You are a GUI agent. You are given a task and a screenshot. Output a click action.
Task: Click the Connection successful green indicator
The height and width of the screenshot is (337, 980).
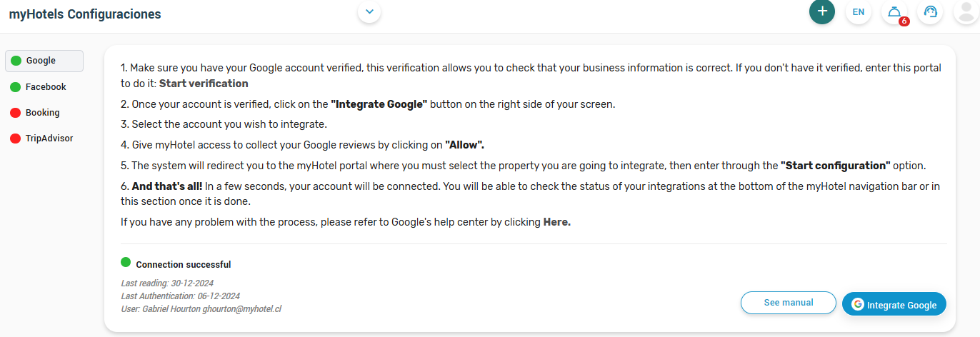coord(126,262)
